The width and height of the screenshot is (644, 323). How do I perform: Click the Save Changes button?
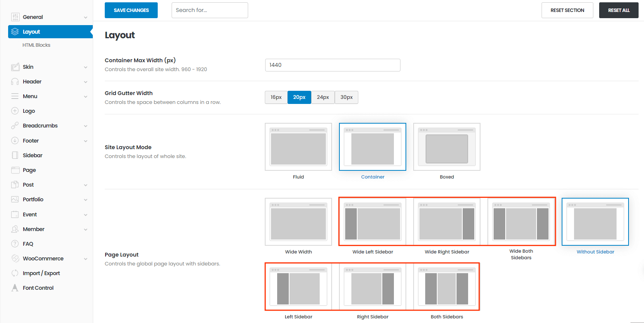point(131,10)
